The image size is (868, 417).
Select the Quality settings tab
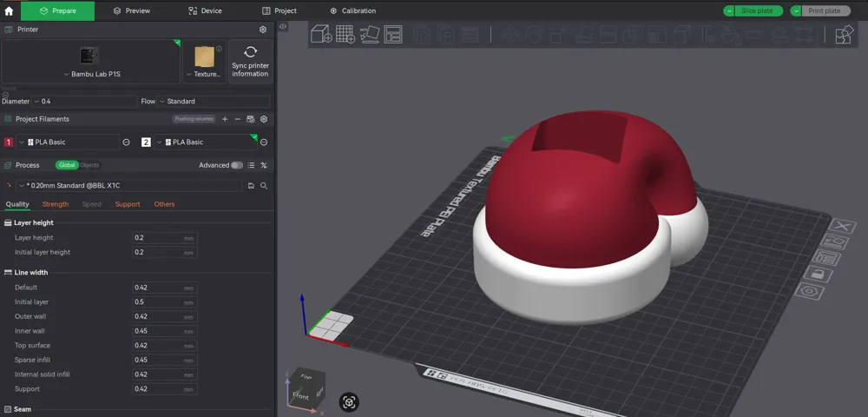tap(17, 204)
